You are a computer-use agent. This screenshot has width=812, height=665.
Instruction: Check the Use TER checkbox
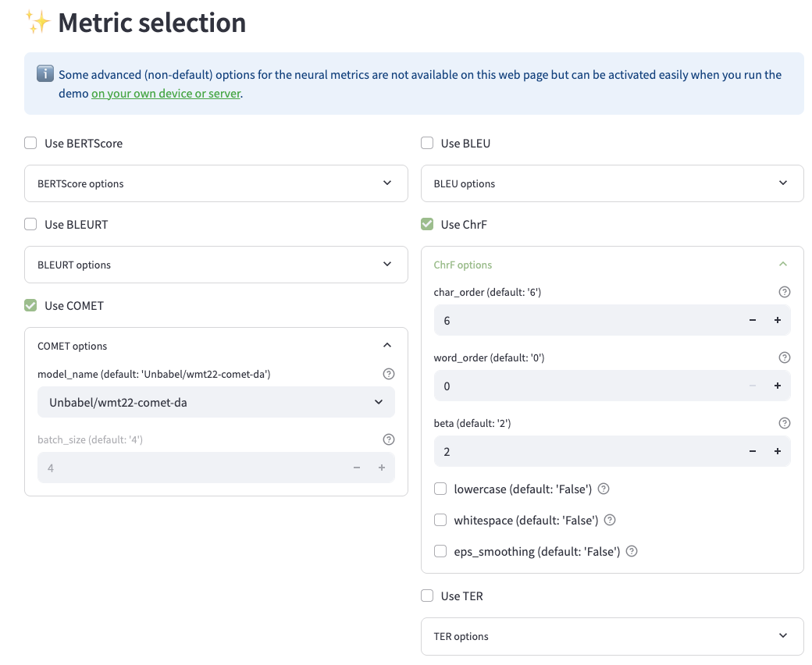(x=427, y=596)
